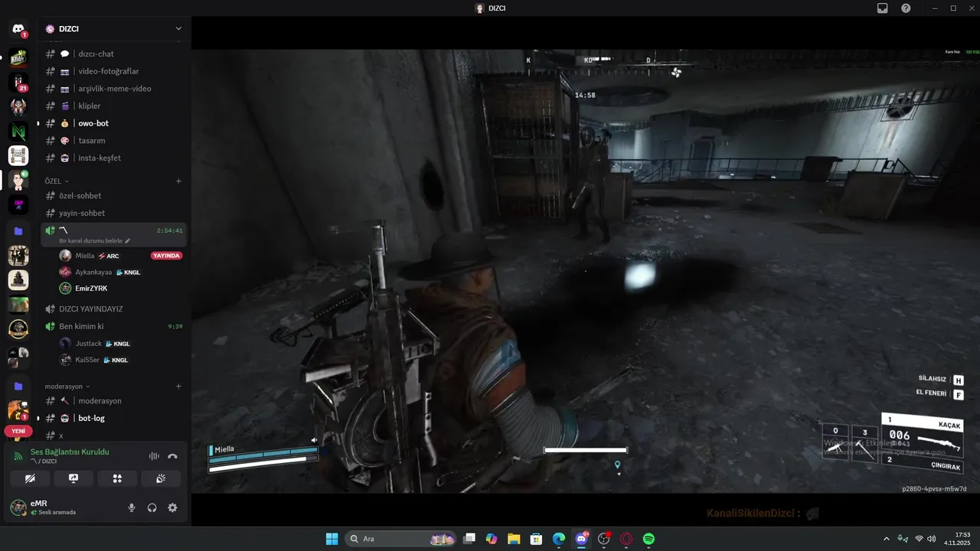Open Spotify from the Windows taskbar
The width and height of the screenshot is (980, 551).
(x=648, y=539)
